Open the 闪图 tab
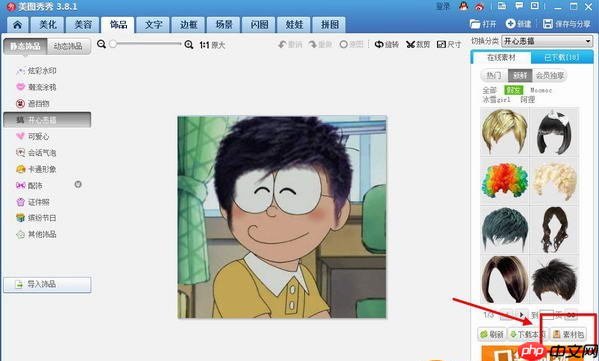 pos(259,25)
